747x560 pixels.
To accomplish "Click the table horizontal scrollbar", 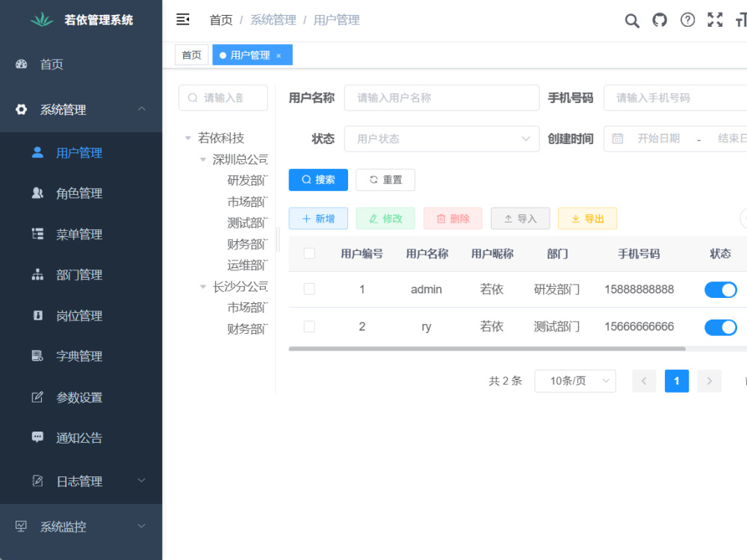I will pos(487,349).
